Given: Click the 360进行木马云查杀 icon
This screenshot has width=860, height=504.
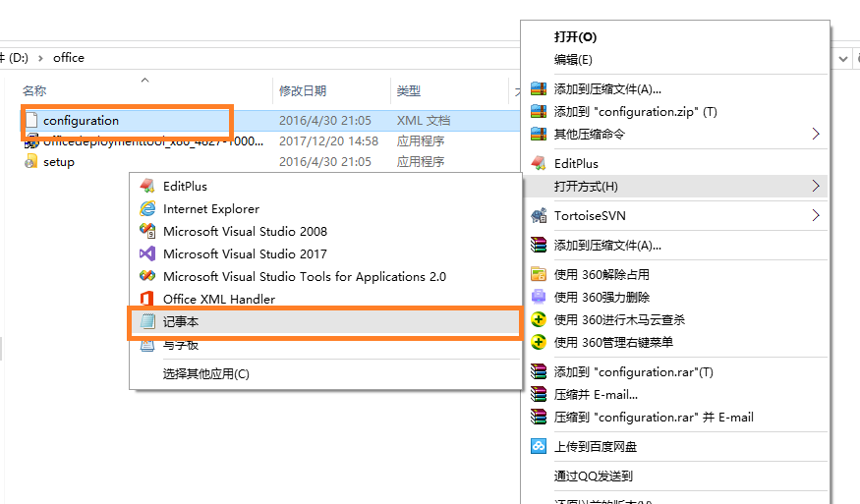Looking at the screenshot, I should point(539,319).
